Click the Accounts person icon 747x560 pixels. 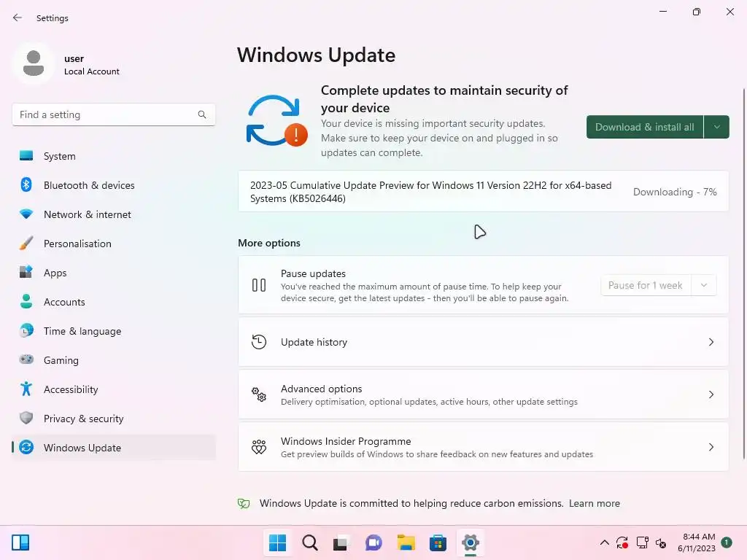click(x=26, y=301)
